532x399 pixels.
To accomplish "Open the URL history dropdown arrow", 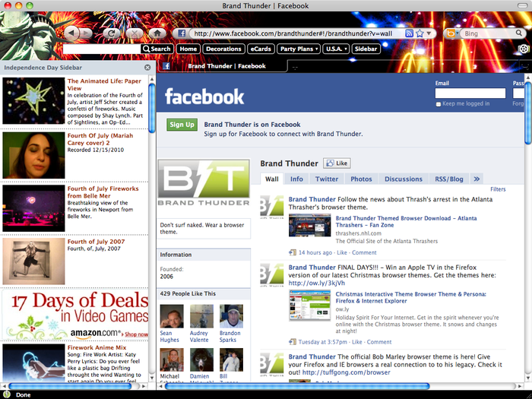I will [x=429, y=33].
